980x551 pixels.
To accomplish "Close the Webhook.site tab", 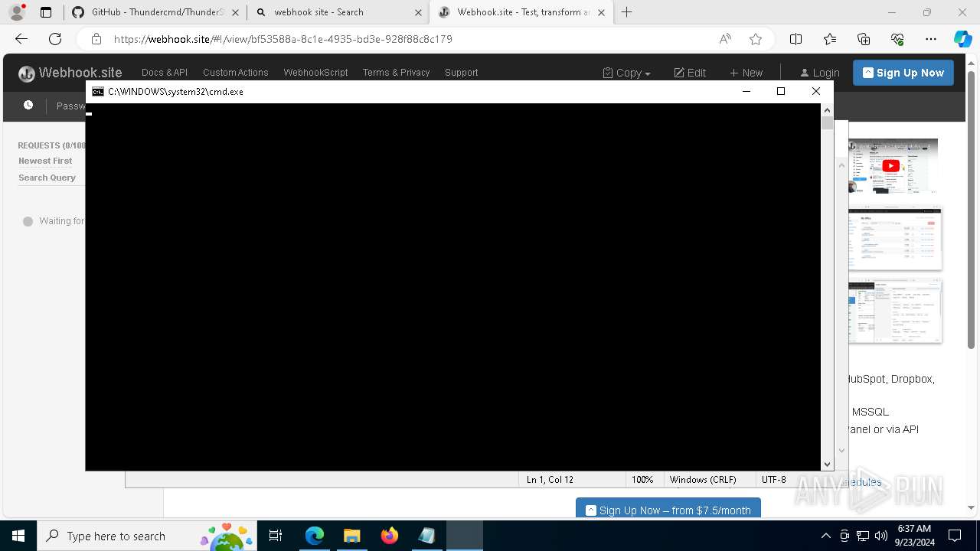I will point(601,12).
